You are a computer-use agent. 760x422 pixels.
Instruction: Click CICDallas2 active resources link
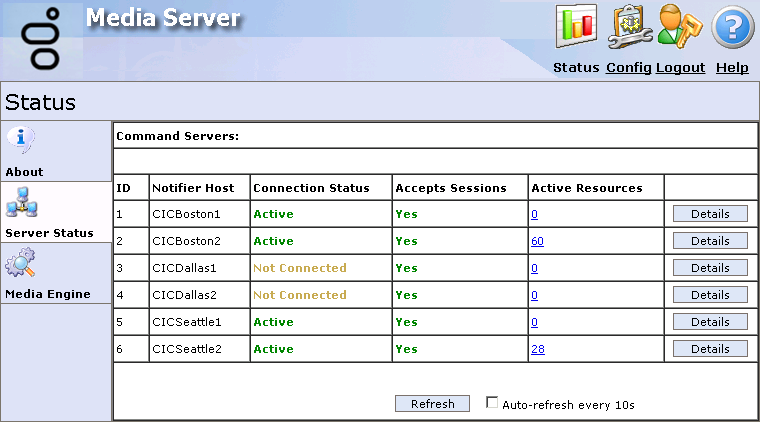pos(535,295)
